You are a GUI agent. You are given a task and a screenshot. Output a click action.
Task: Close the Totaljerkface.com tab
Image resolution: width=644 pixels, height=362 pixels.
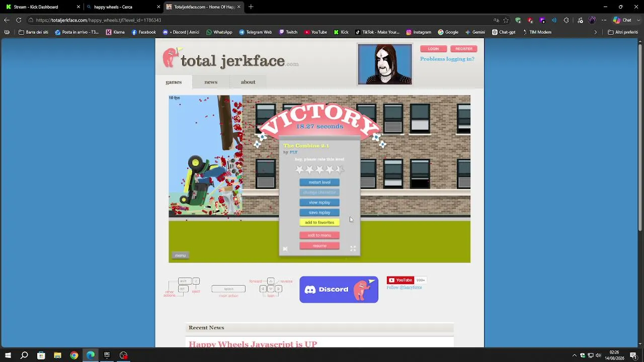point(239,7)
